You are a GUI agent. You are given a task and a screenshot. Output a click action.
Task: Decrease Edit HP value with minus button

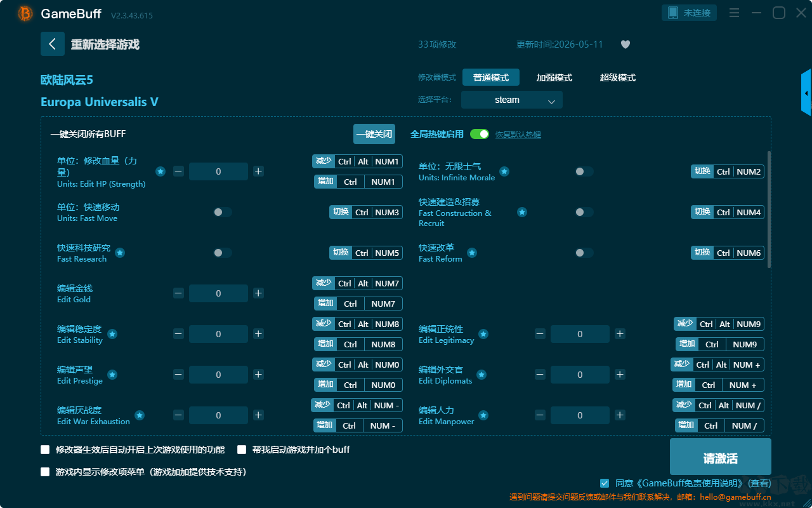[x=179, y=171]
